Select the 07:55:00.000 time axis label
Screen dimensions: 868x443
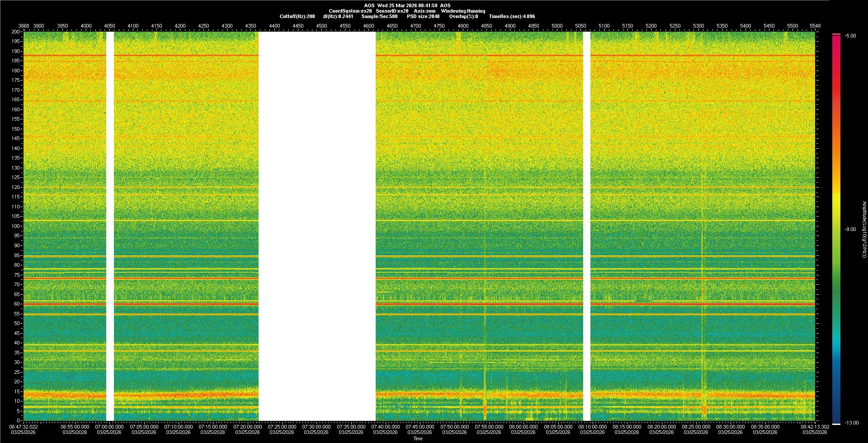[489, 426]
